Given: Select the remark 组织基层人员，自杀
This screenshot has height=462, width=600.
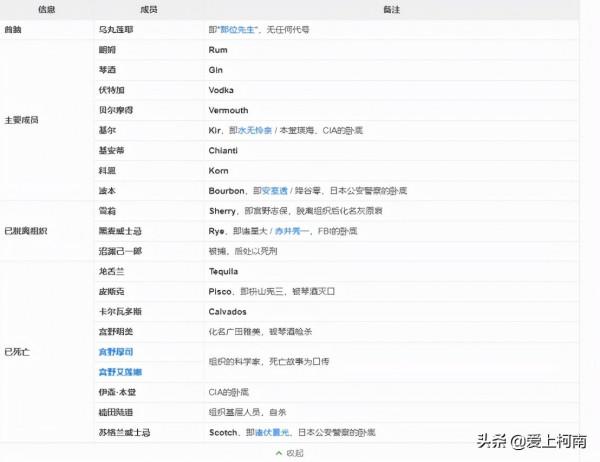Looking at the screenshot, I should tap(247, 412).
